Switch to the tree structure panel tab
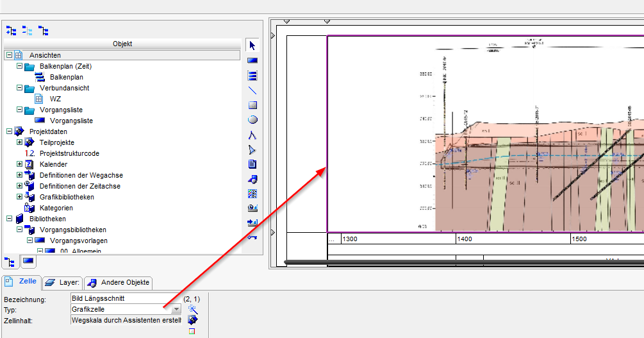The image size is (644, 338). click(10, 262)
